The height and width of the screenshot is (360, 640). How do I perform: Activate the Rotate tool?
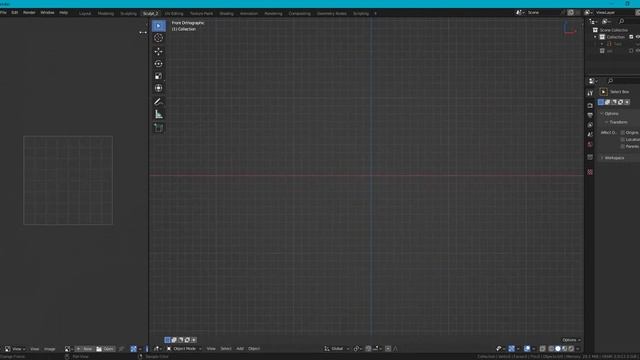pos(159,64)
